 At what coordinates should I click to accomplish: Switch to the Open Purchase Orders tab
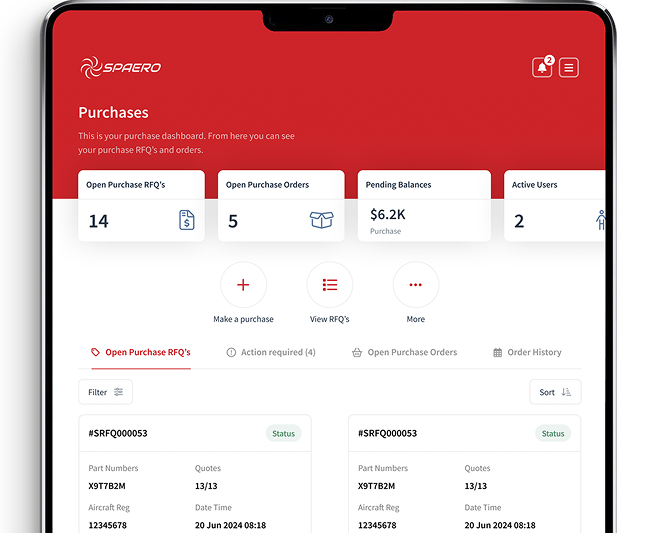[404, 352]
